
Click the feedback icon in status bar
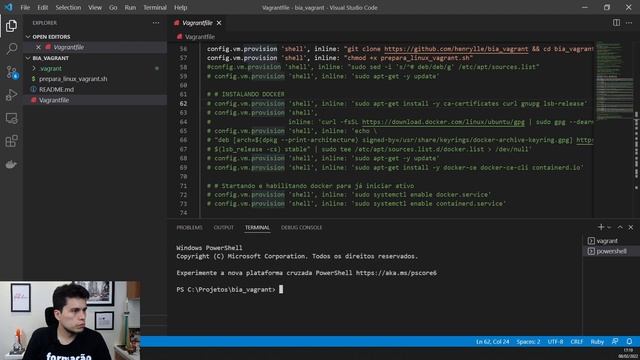click(615, 342)
